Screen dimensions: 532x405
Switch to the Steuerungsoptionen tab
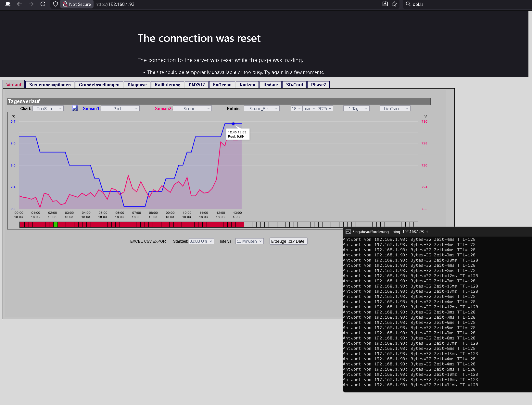point(50,85)
